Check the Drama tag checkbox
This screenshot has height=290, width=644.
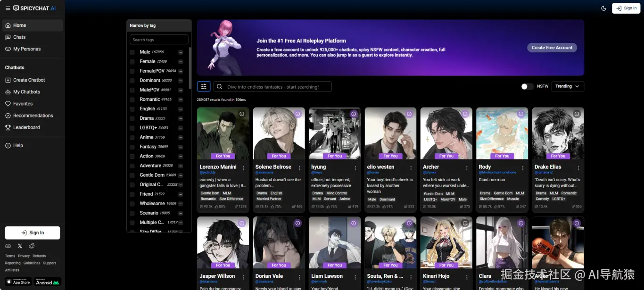point(132,118)
